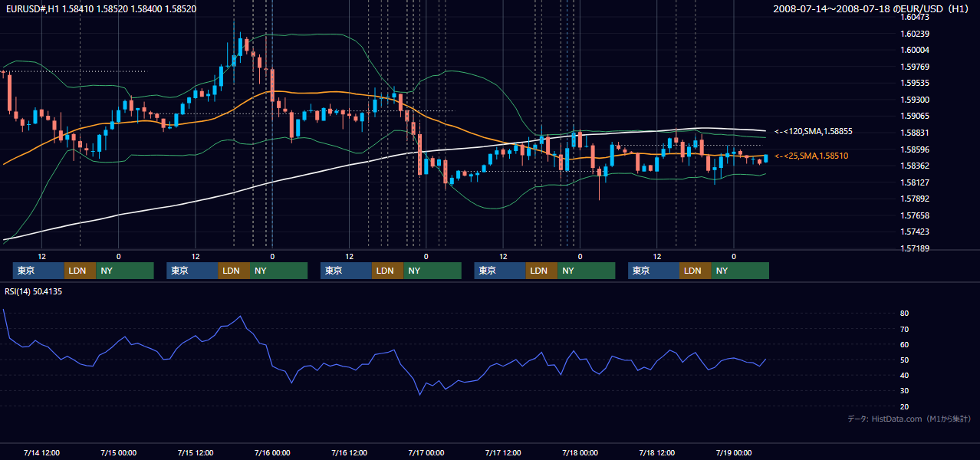Image resolution: width=980 pixels, height=460 pixels.
Task: Select the 7/15 00:00 time axis label
Action: point(118,452)
